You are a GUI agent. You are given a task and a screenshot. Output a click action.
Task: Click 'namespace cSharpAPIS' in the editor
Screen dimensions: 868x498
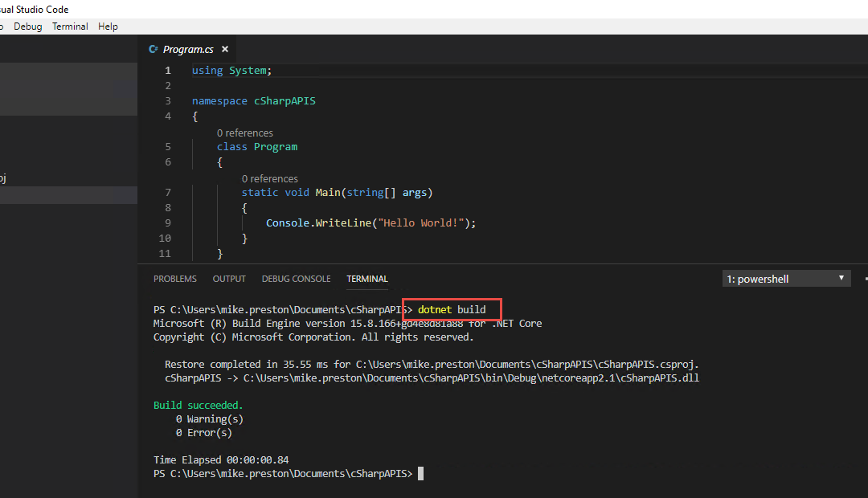[x=253, y=100]
